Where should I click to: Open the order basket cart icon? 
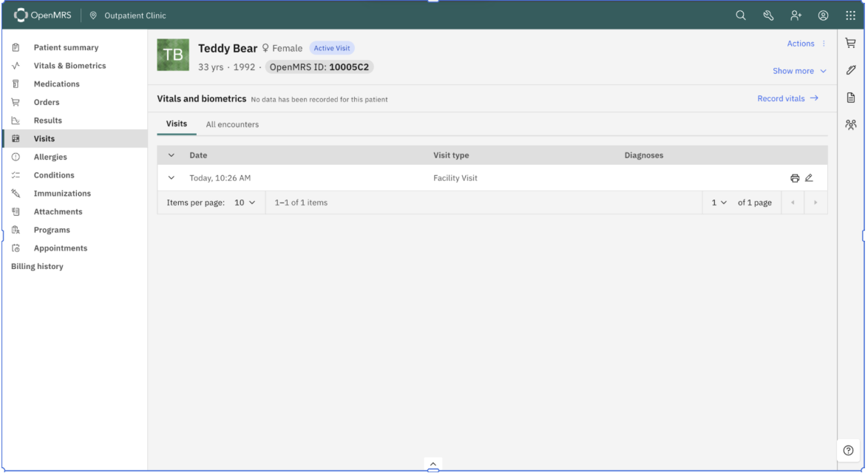click(x=850, y=44)
